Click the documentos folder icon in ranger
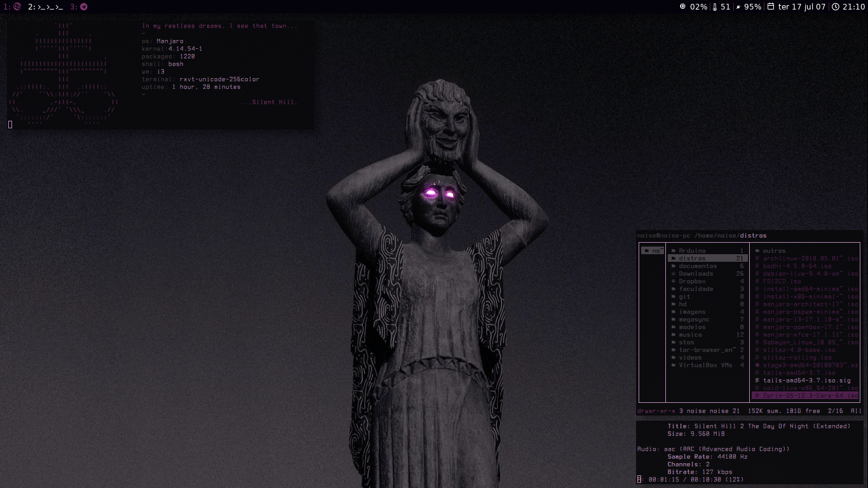This screenshot has height=488, width=868. (x=674, y=266)
